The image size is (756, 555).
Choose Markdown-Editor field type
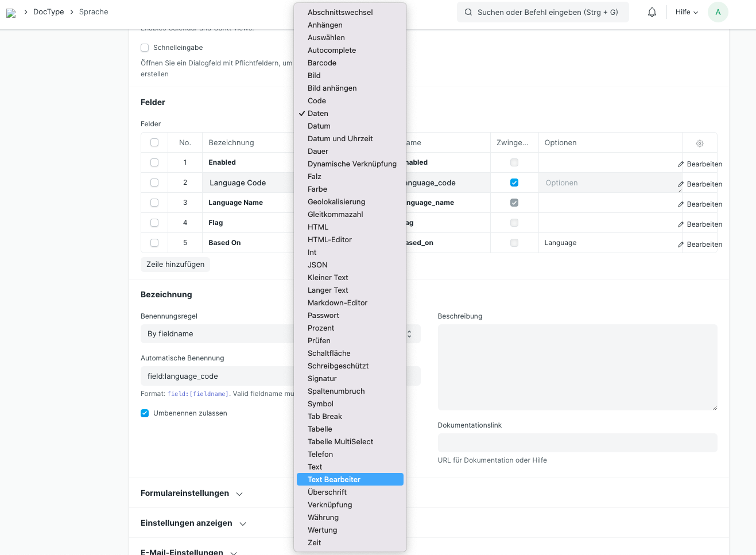[x=350, y=302]
